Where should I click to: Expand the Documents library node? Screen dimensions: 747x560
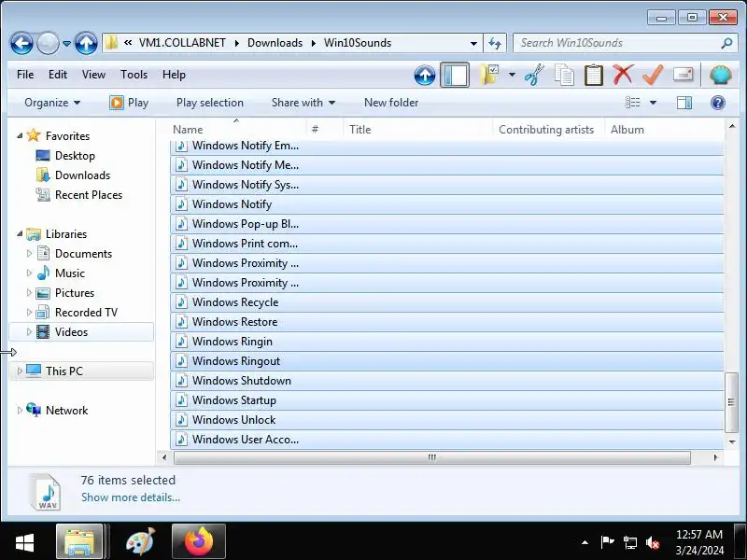tap(29, 253)
